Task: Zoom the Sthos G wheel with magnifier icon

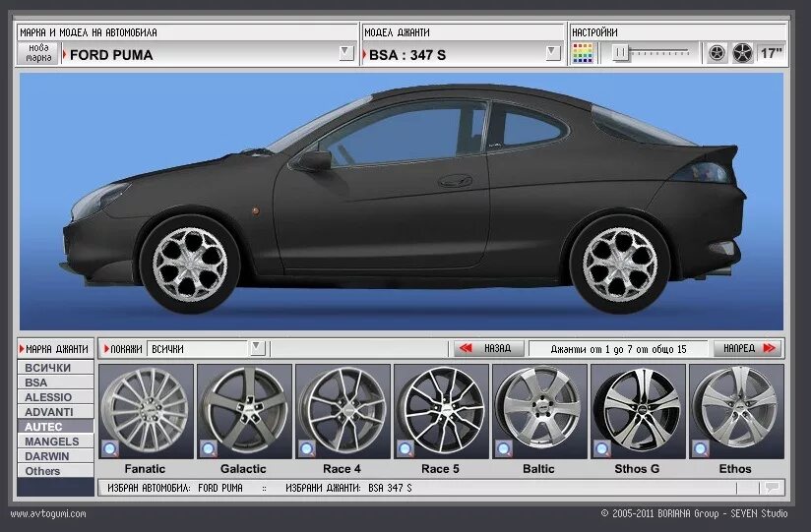Action: pos(601,448)
